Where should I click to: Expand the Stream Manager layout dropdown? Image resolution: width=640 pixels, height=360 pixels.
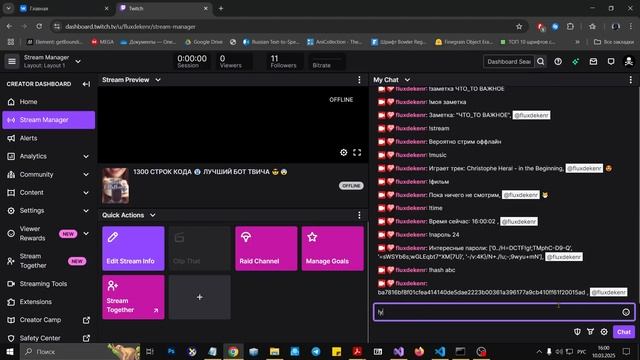tap(78, 62)
